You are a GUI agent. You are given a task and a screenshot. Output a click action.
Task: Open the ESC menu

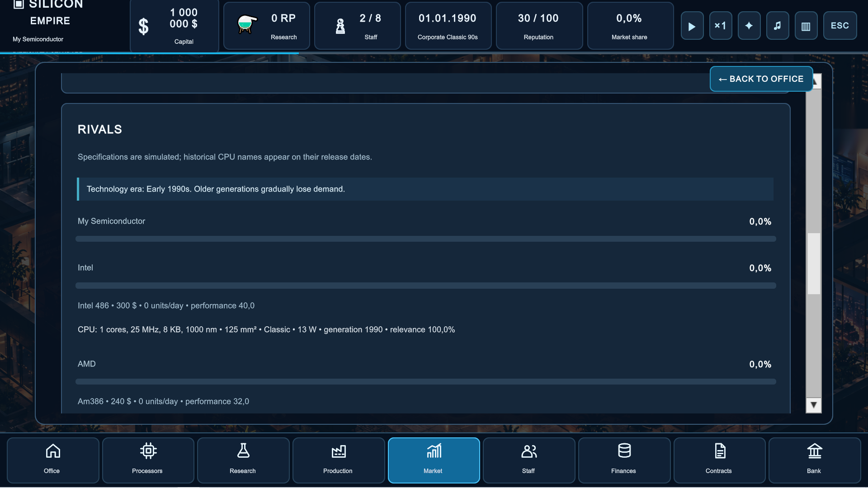click(x=840, y=26)
